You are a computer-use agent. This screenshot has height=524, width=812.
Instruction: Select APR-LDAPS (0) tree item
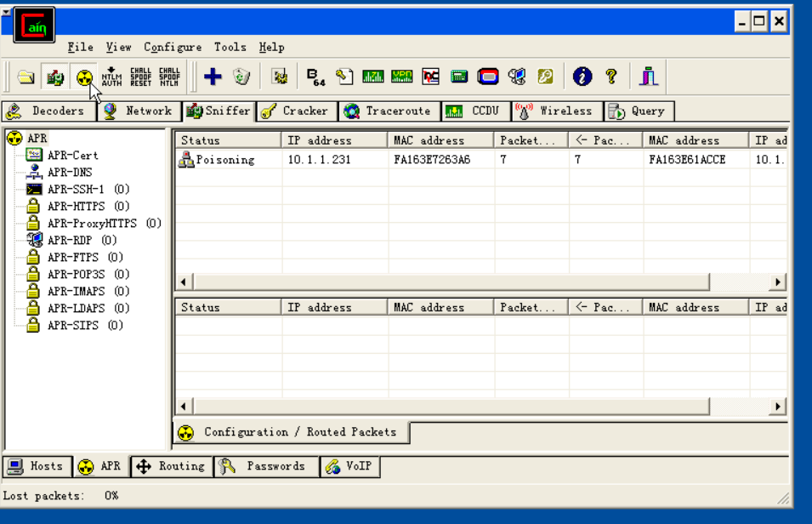[88, 309]
